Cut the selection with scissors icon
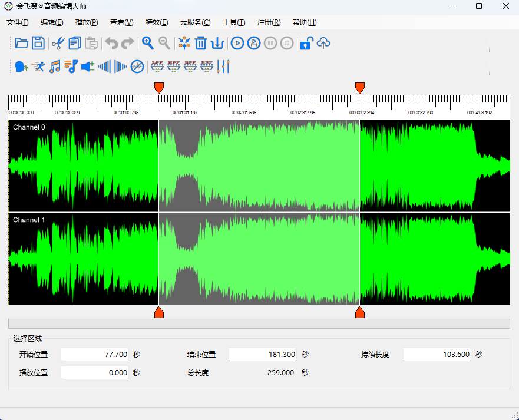Image resolution: width=519 pixels, height=420 pixels. (58, 43)
